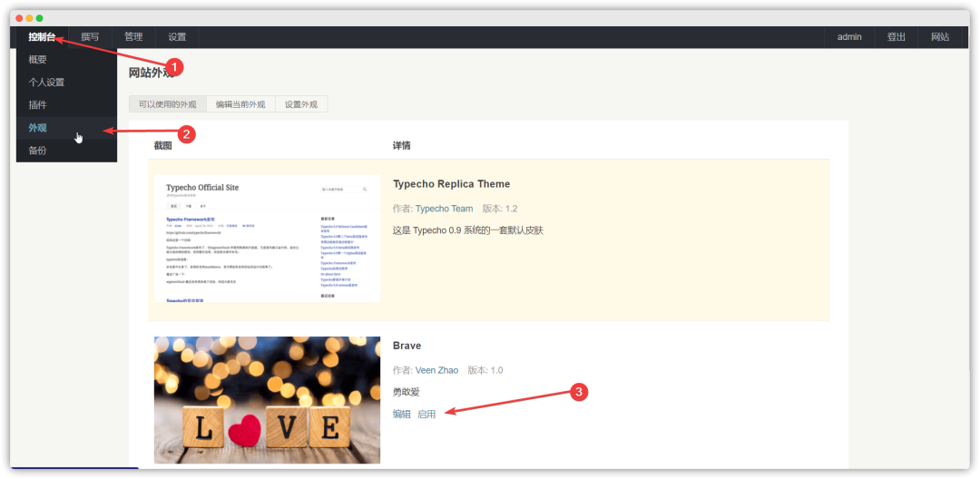The width and height of the screenshot is (980, 479).
Task: Click the 网站外观 page heading
Action: (x=152, y=73)
